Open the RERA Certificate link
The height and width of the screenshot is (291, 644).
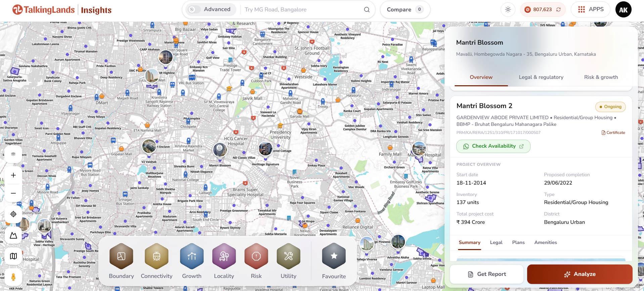click(x=613, y=133)
